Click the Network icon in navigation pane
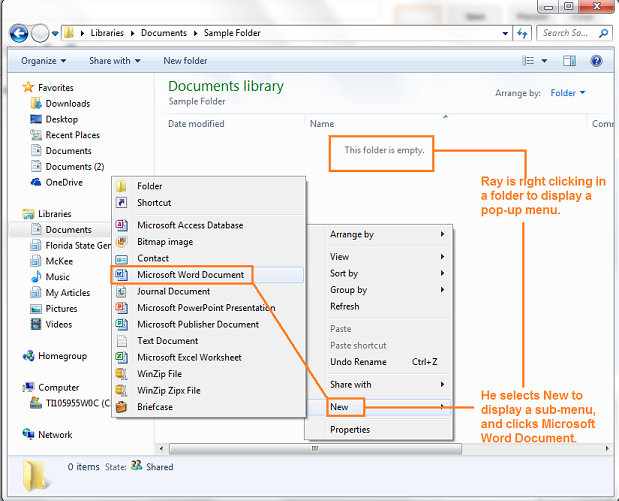Image resolution: width=619 pixels, height=501 pixels. click(x=28, y=434)
